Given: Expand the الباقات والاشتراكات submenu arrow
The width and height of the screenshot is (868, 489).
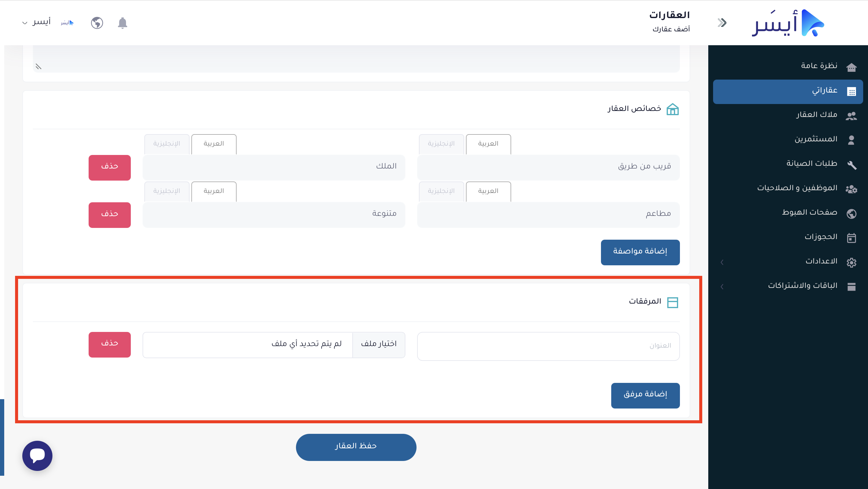Looking at the screenshot, I should [722, 286].
